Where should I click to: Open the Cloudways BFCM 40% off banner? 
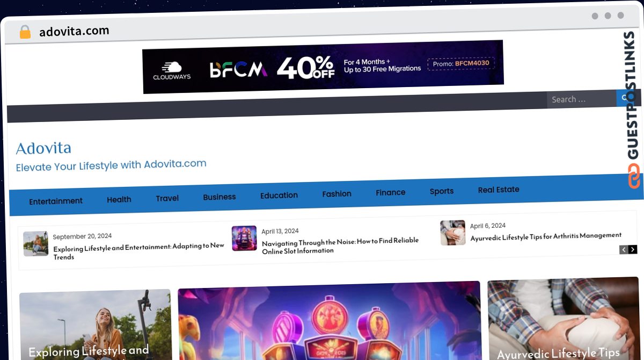(x=323, y=67)
